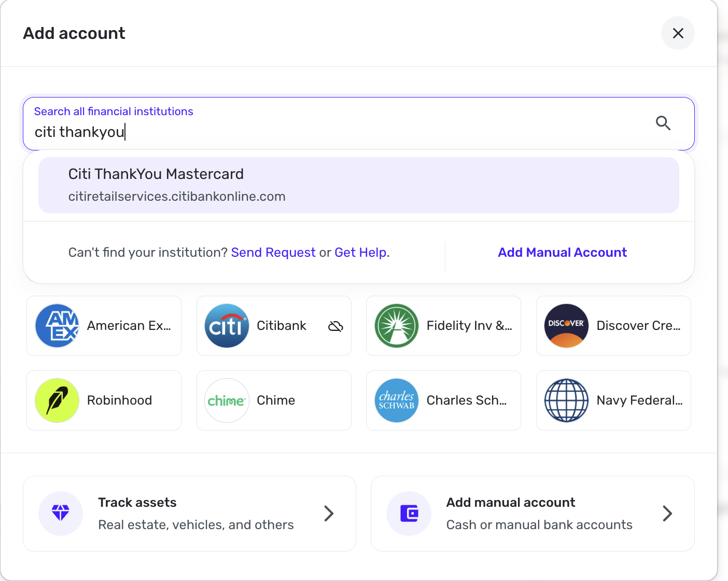
Task: Click the Track assets diamond icon
Action: [61, 513]
